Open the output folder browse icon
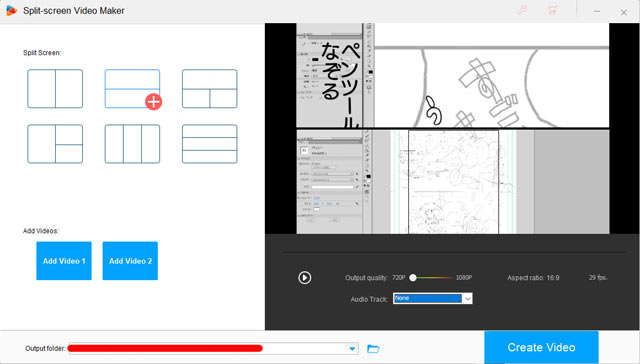The image size is (640, 364). point(373,348)
